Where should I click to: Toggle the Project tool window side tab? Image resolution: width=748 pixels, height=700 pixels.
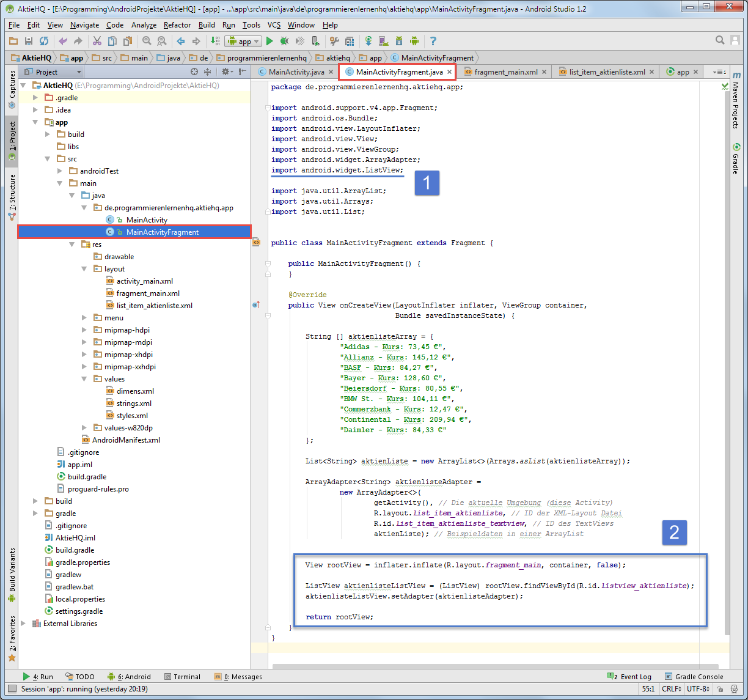point(12,141)
